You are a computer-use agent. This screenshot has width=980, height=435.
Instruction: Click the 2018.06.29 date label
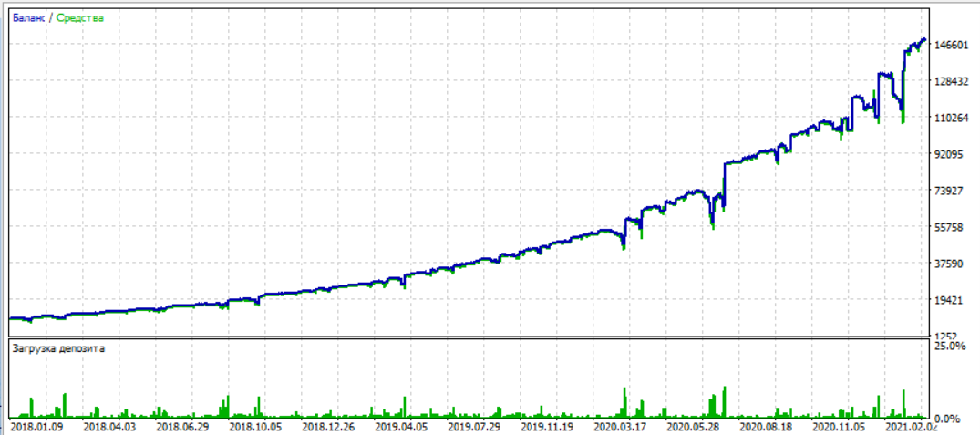click(182, 428)
